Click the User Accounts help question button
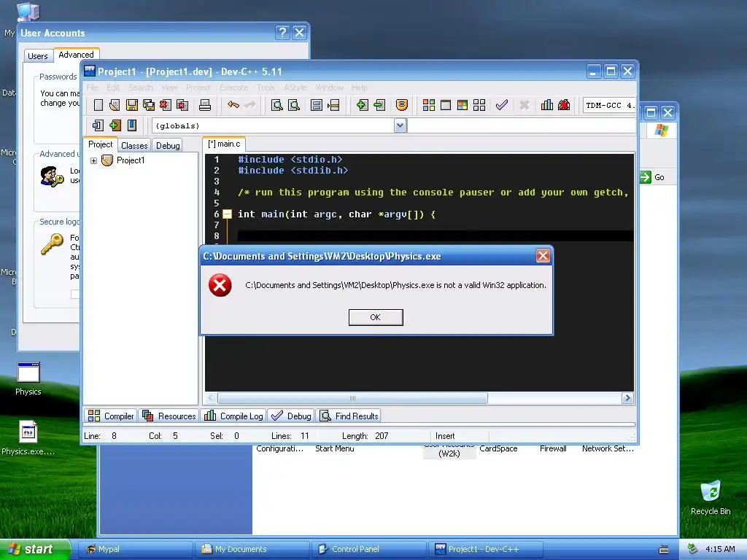 [282, 32]
